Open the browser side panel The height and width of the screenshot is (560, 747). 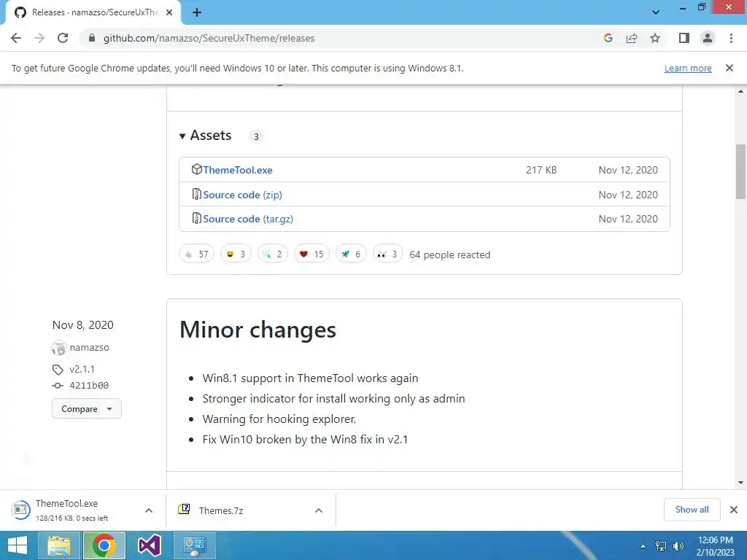click(x=684, y=38)
